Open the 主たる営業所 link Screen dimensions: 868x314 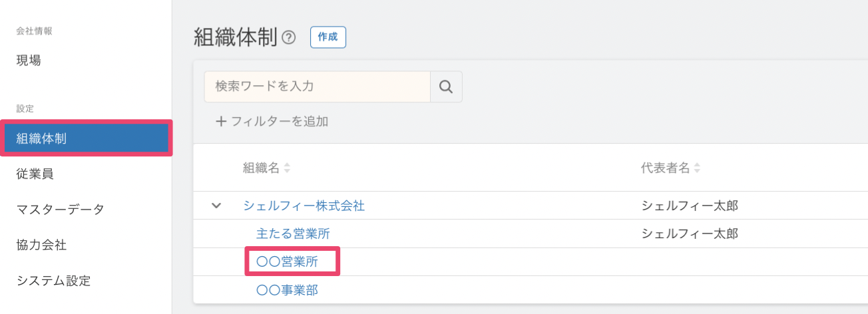click(292, 234)
